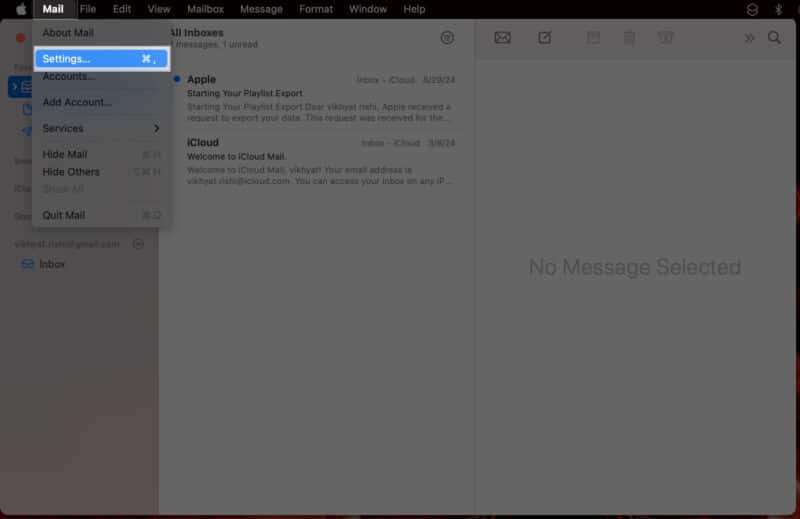Open the View menu
800x519 pixels.
[x=159, y=9]
